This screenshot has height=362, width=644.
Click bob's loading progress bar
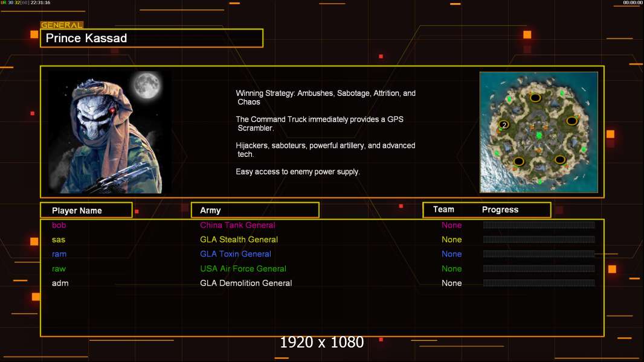539,224
